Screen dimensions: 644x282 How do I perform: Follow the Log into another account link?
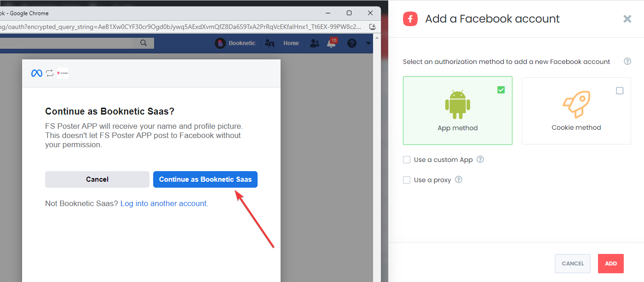click(163, 203)
